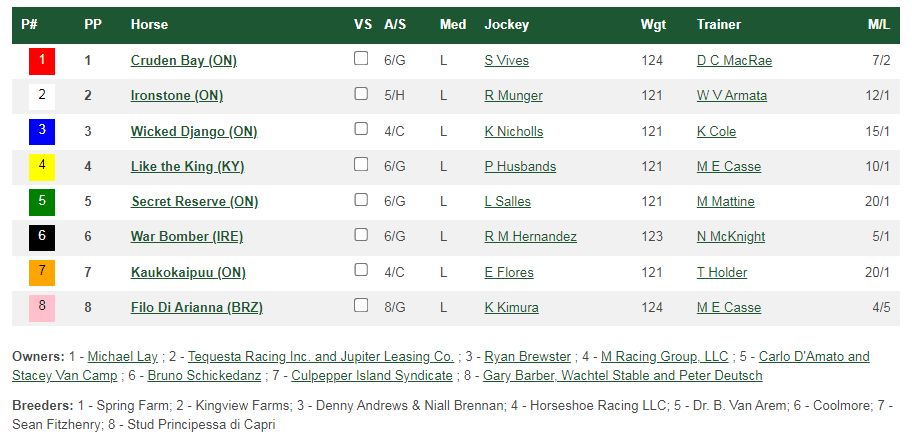Viewport: 912px width, 434px height.
Task: Open the Wicked Django (ON) horse link
Action: 194,131
